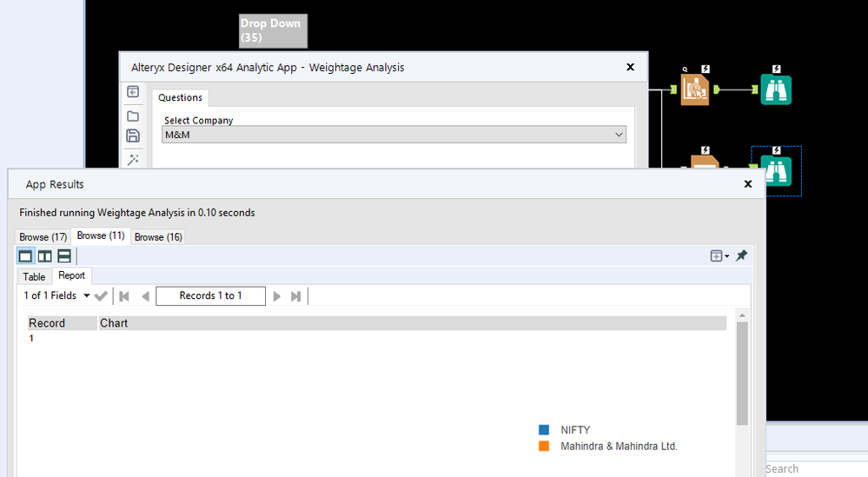Click the pin icon in results toolbar
Screen dimensions: 868x477
(741, 255)
